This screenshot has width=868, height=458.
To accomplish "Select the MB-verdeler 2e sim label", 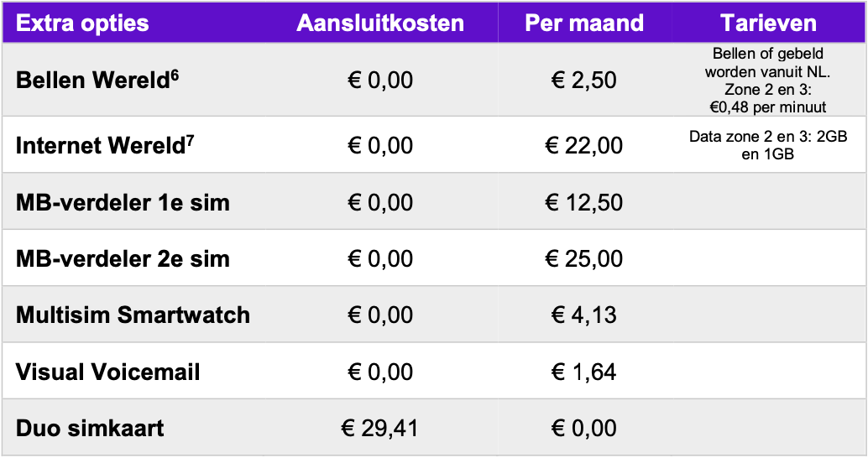I will [x=123, y=259].
